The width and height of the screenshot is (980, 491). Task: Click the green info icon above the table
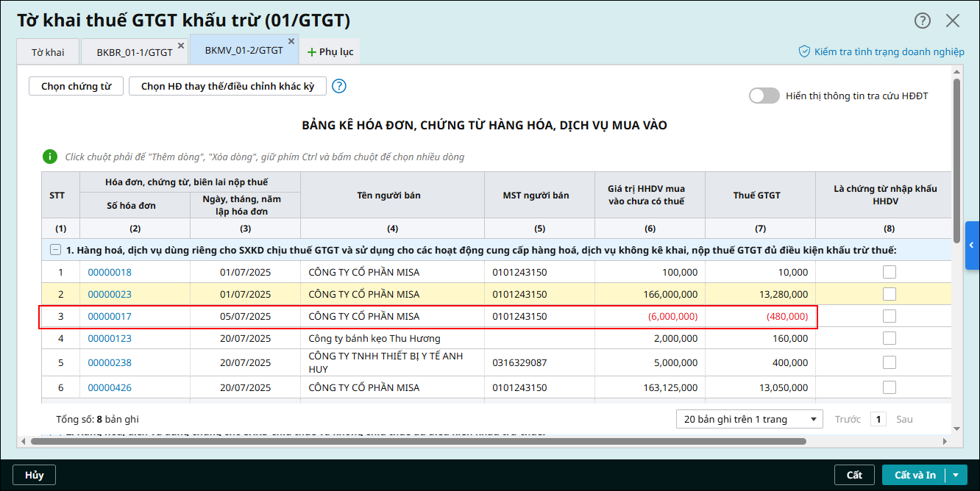[x=49, y=157]
